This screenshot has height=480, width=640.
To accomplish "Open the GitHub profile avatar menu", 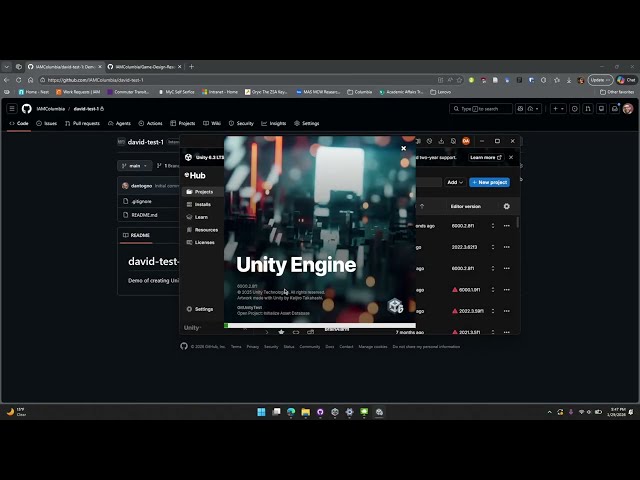I will coord(628,109).
